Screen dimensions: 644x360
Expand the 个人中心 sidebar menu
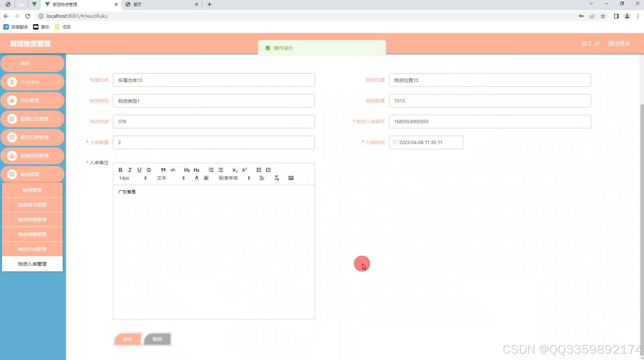[x=32, y=82]
